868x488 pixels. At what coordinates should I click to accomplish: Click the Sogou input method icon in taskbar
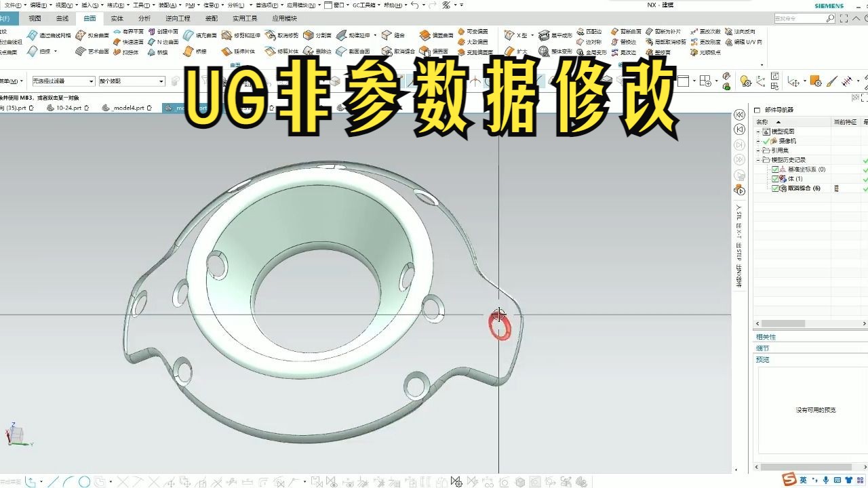click(787, 481)
